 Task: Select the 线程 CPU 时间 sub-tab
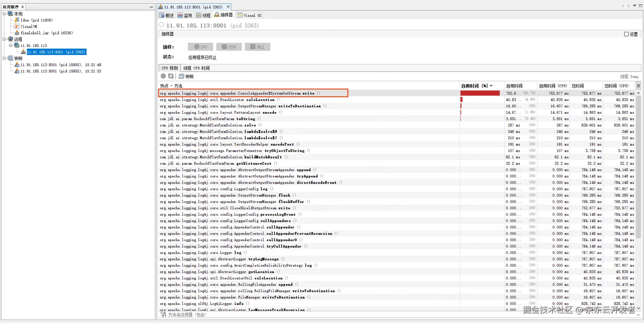tap(196, 68)
